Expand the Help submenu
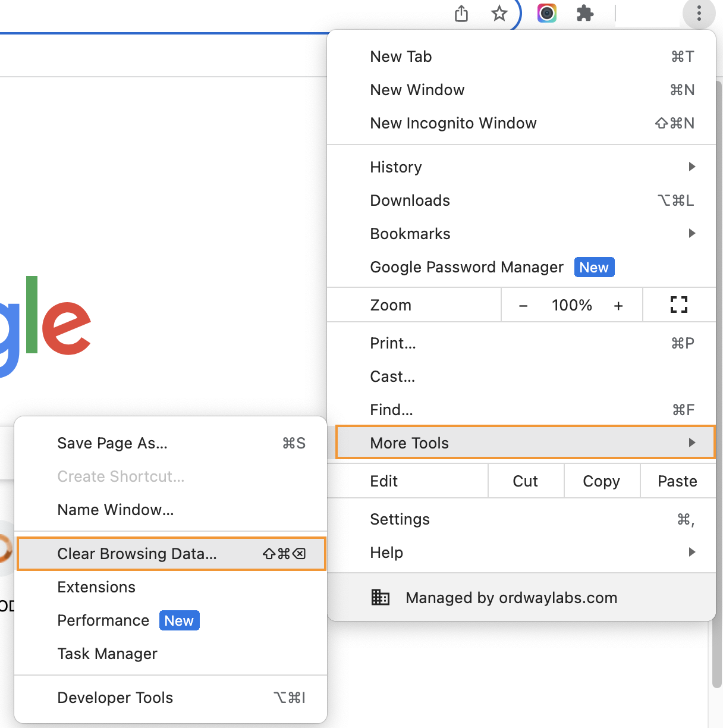The image size is (723, 728). click(x=521, y=553)
